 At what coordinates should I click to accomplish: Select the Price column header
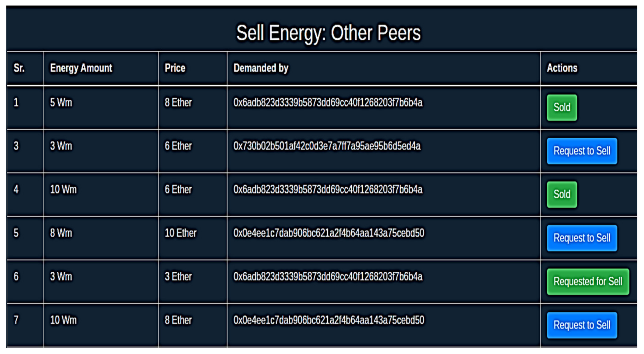point(175,68)
